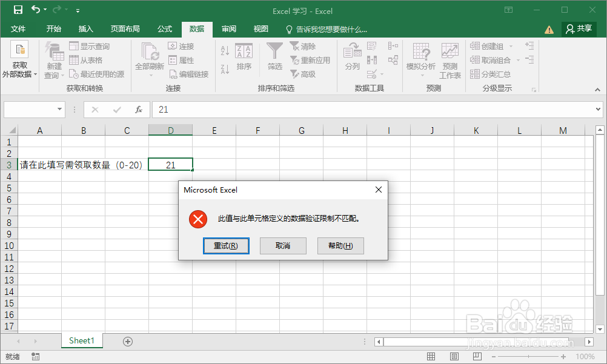Click the zoom in plus button

pyautogui.click(x=563, y=357)
